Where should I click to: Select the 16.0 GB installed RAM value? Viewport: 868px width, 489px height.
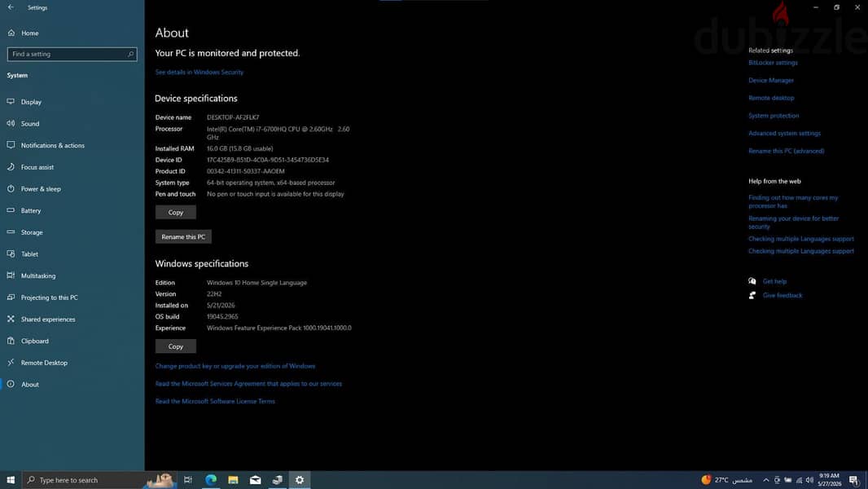(239, 148)
